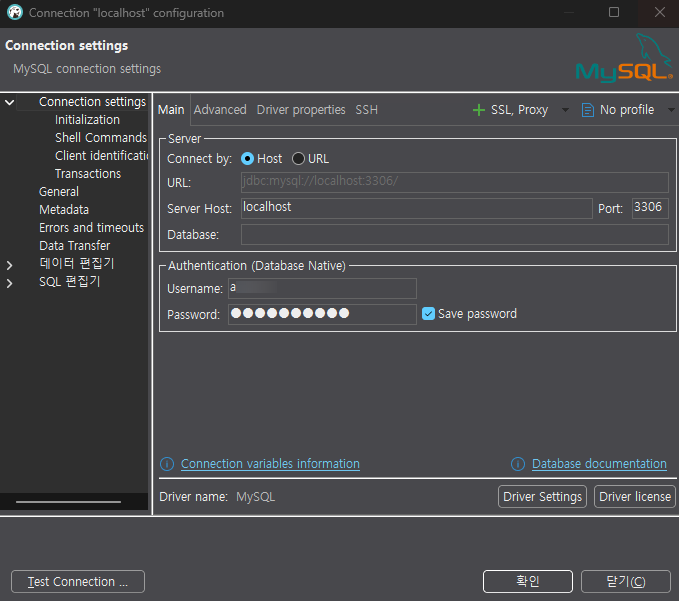The height and width of the screenshot is (601, 679).
Task: Select Transactions in the tree
Action: pos(88,174)
